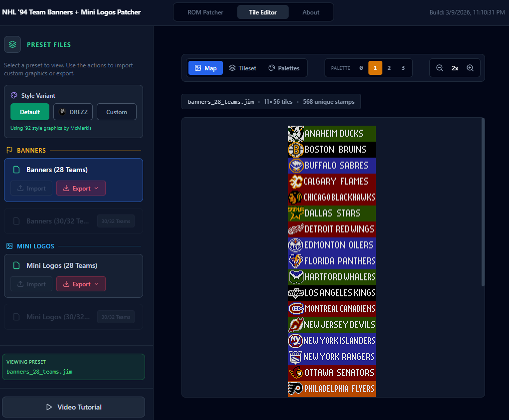
Task: Select the Default style variant
Action: [30, 112]
